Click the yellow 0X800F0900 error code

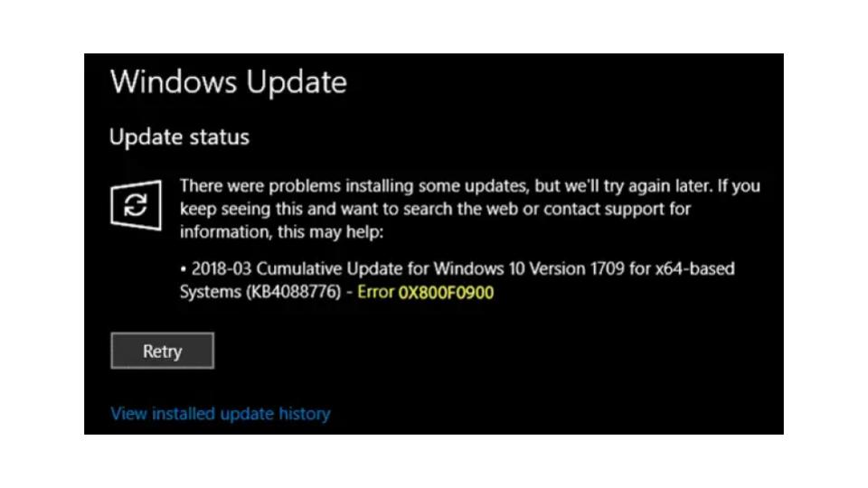pos(446,292)
